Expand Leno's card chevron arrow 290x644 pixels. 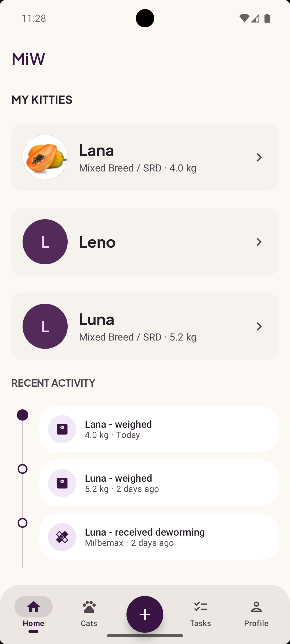pos(259,242)
